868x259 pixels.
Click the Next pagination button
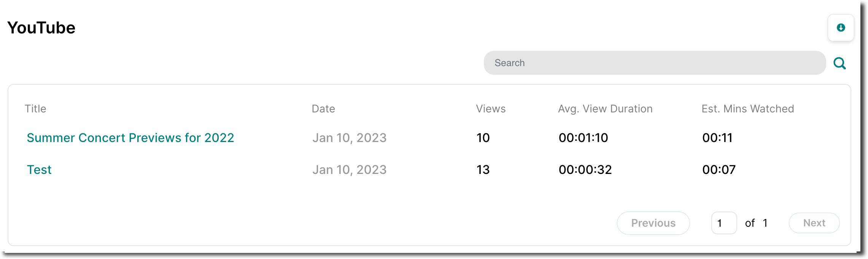click(x=814, y=223)
